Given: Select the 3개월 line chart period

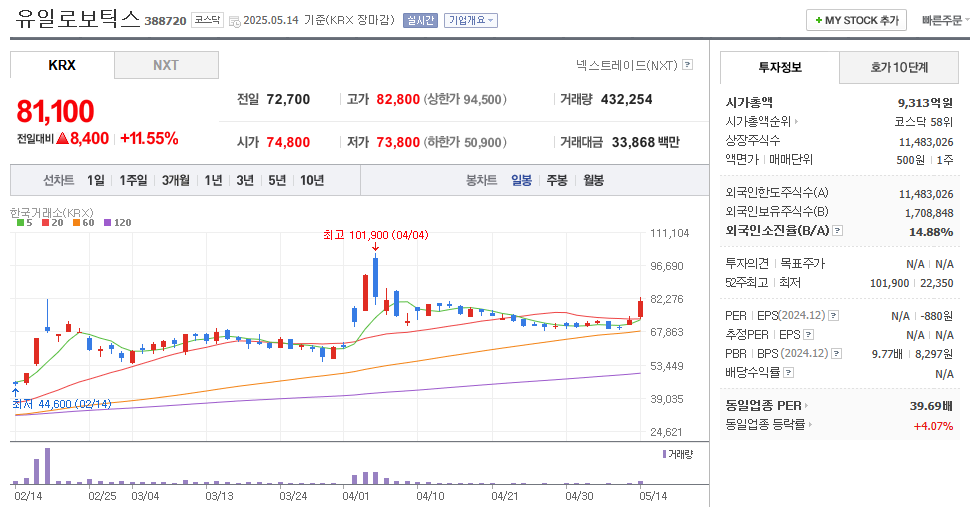Looking at the screenshot, I should click(x=176, y=180).
